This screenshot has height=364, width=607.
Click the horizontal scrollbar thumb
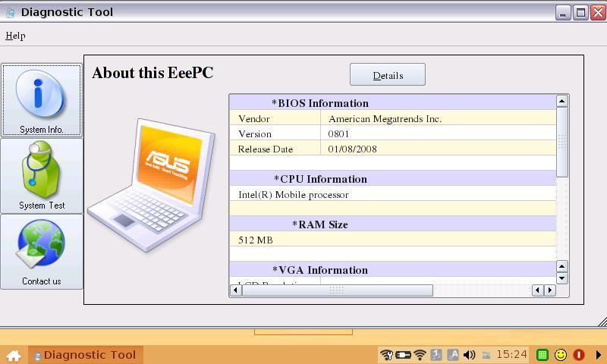point(337,290)
